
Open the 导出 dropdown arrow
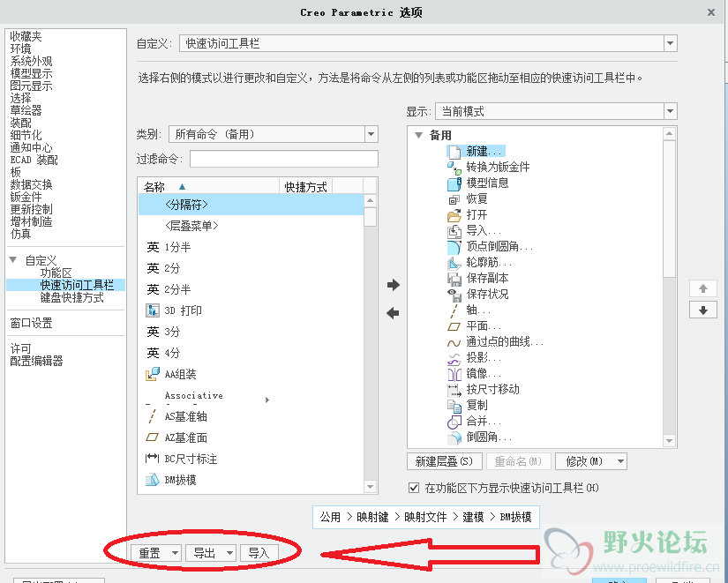click(229, 553)
